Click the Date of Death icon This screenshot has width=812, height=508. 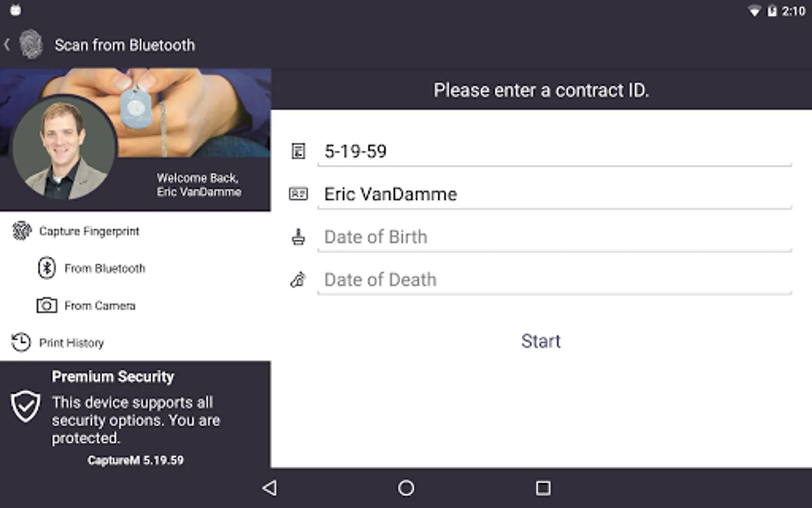point(298,279)
